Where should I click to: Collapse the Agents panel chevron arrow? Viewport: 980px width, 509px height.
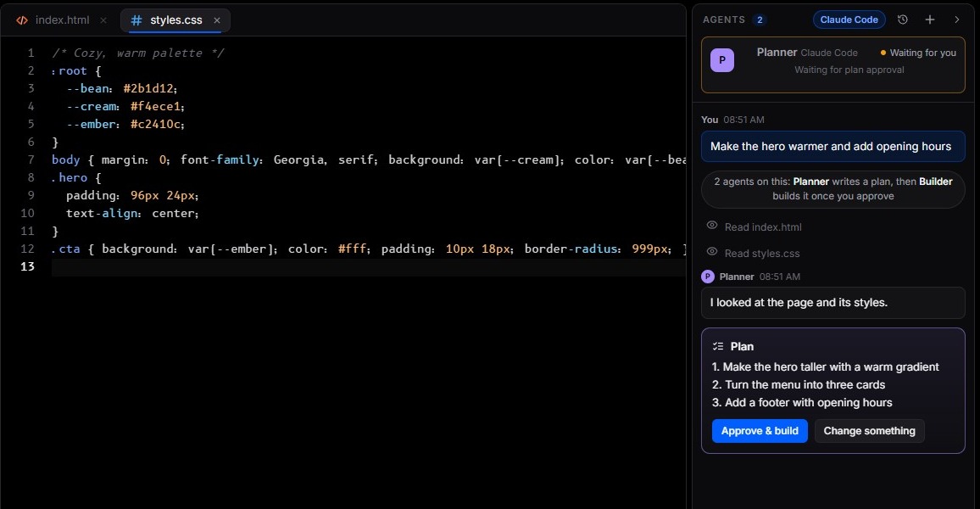click(957, 20)
